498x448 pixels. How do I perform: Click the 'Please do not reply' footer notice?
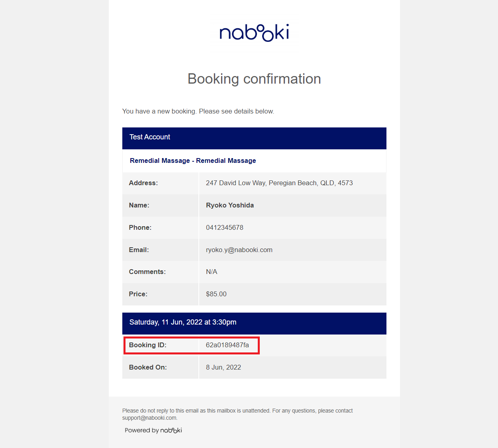pos(237,414)
